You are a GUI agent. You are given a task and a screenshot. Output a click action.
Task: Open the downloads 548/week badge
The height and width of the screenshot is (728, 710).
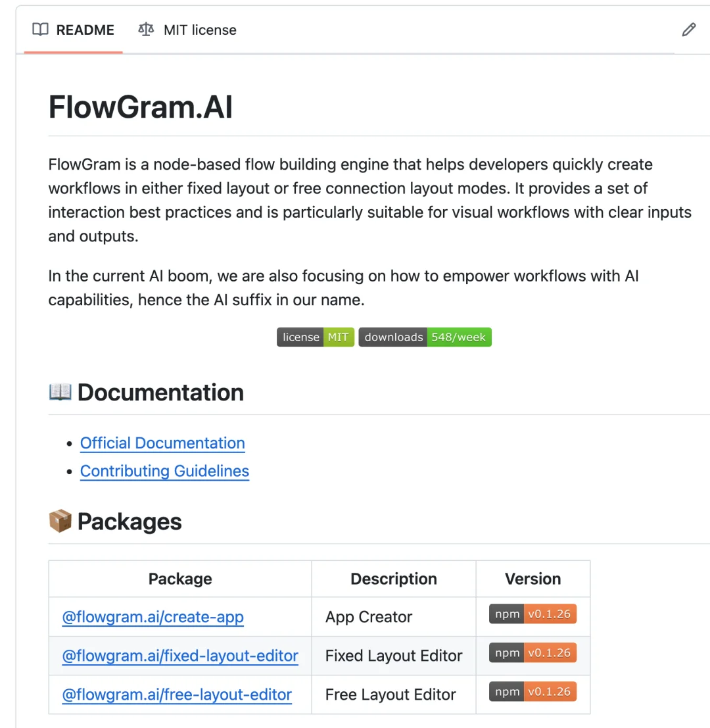pos(425,337)
